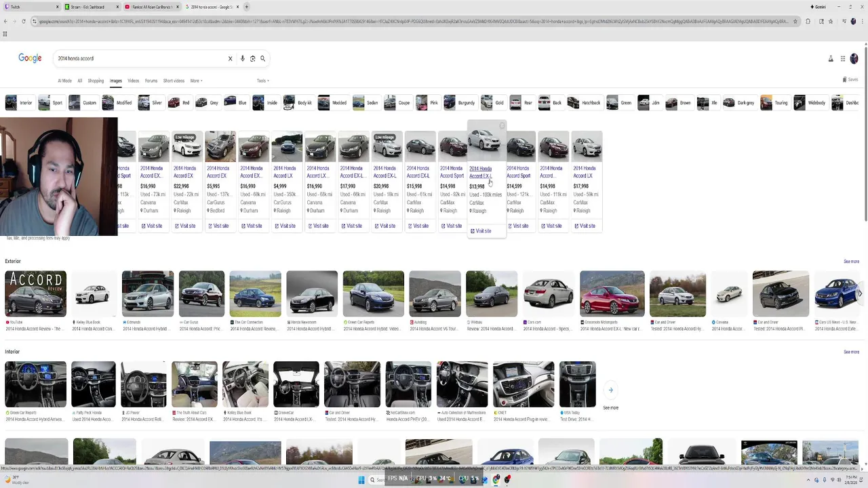Viewport: 868px width, 488px height.
Task: Visit site for the $22,998 Accord EX
Action: pyautogui.click(x=184, y=226)
